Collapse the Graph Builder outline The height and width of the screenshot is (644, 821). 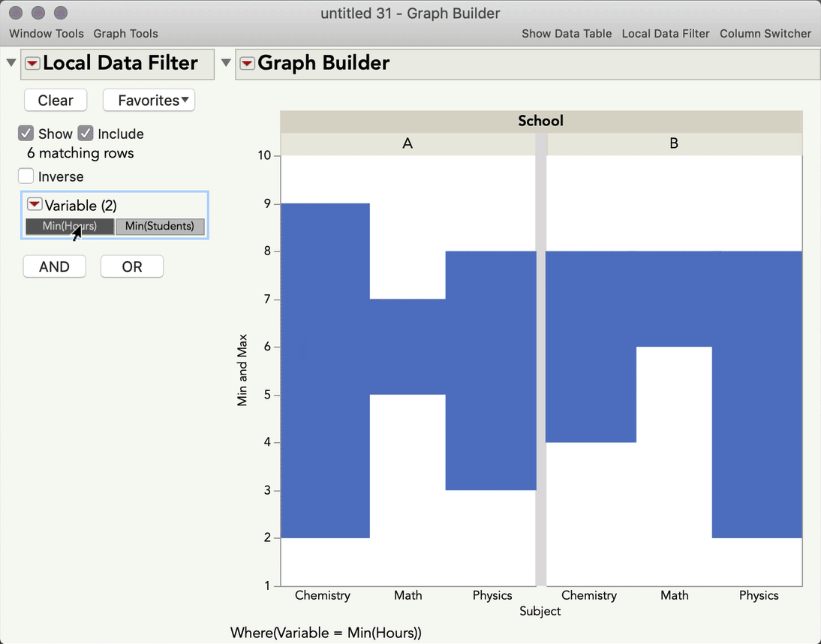pos(226,63)
